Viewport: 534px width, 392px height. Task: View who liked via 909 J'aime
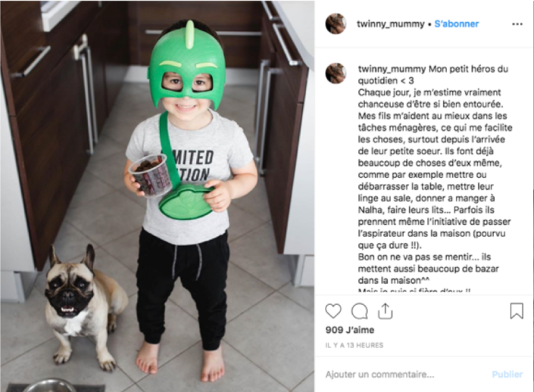tap(350, 330)
